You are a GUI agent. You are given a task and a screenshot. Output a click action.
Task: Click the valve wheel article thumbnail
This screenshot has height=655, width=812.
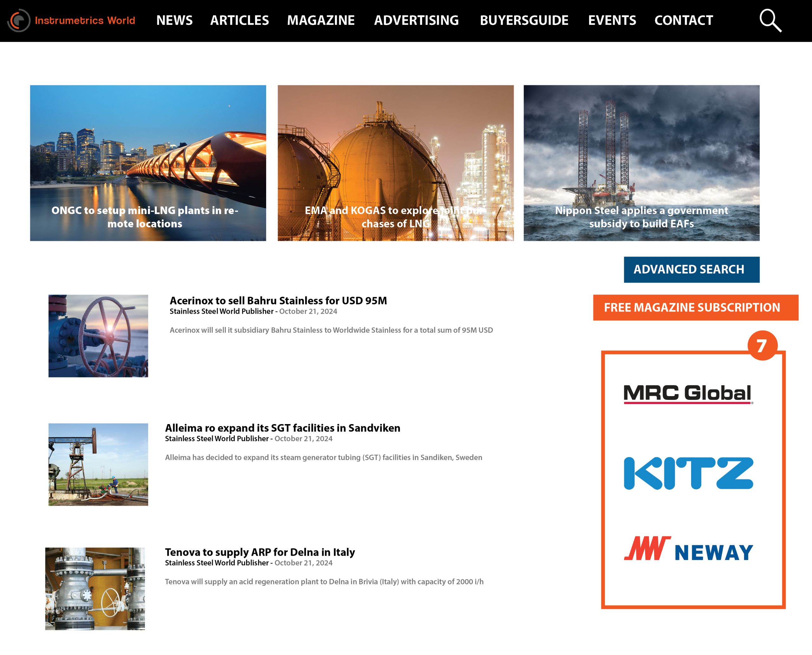[98, 336]
